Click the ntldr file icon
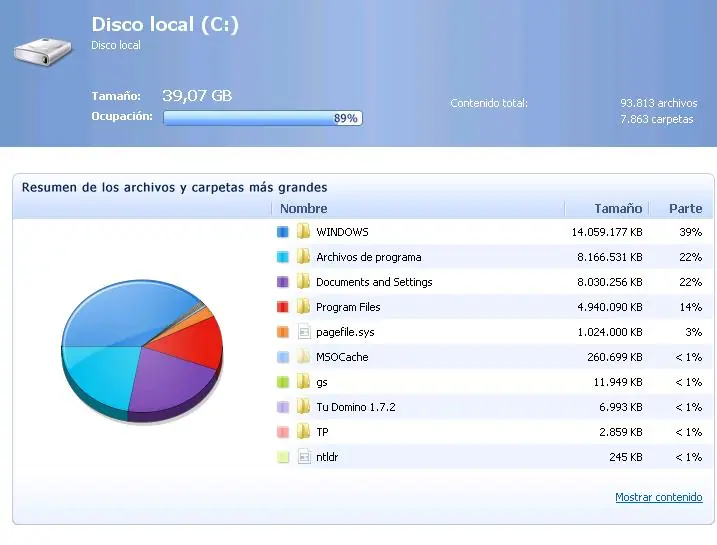 tap(304, 456)
